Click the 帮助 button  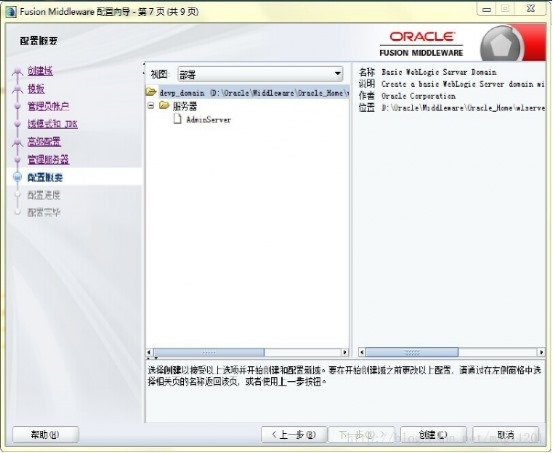point(45,435)
